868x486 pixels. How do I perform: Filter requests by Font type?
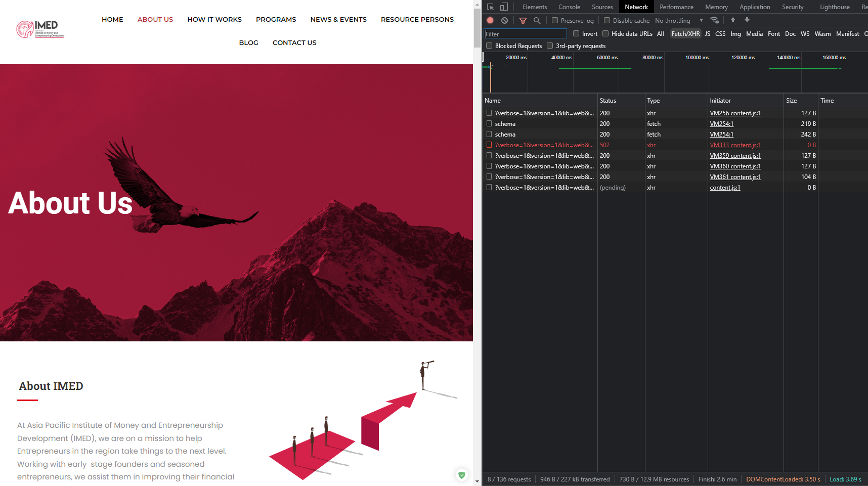[x=774, y=34]
